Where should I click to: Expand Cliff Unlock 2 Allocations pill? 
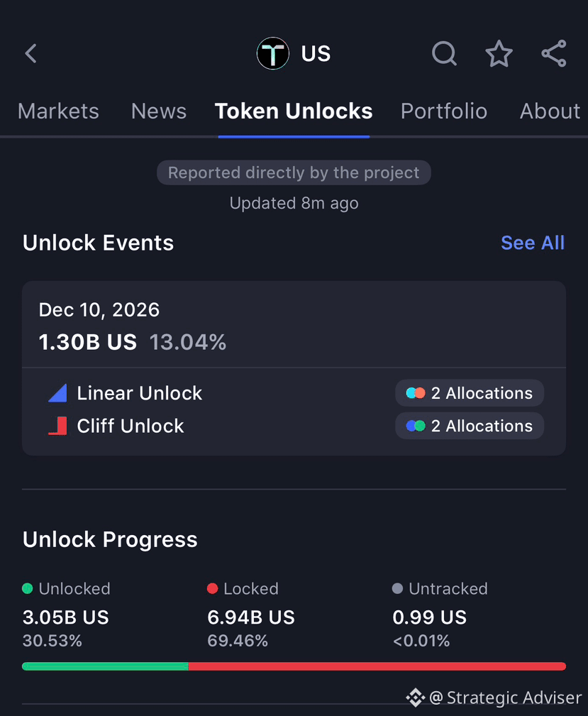(470, 426)
